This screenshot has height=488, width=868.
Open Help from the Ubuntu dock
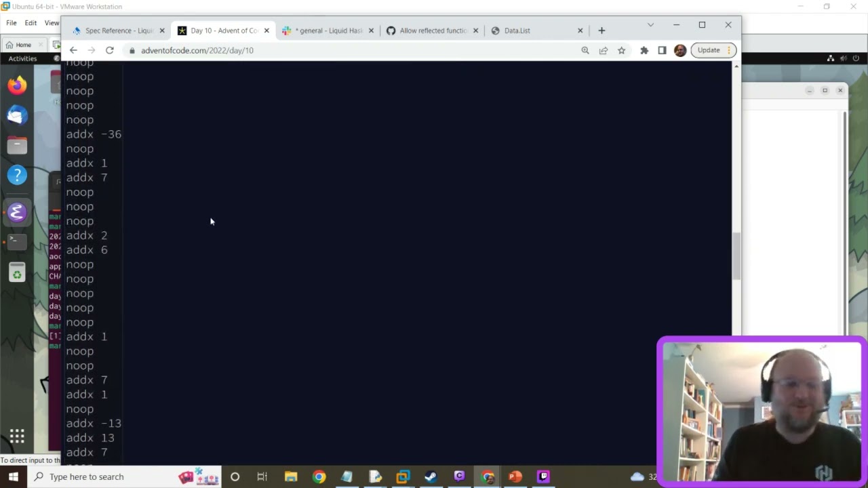(17, 175)
